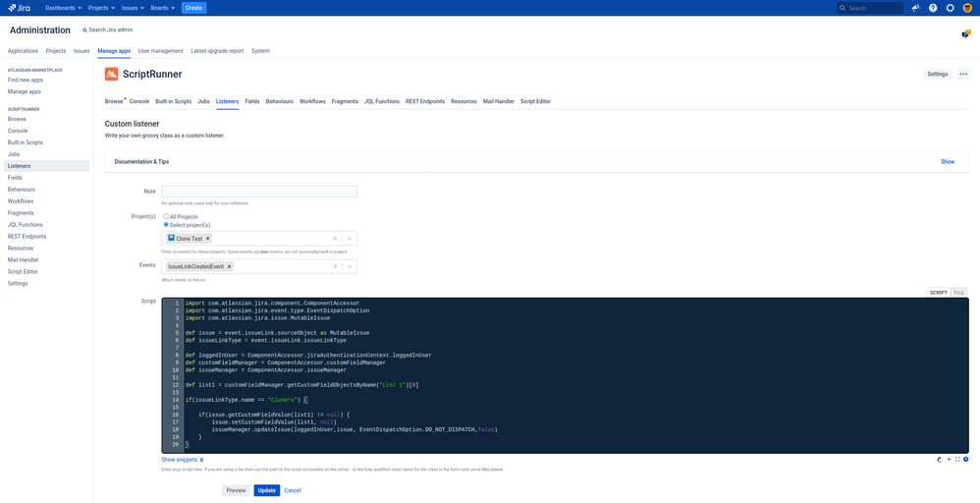Click the three-dots more actions button

click(963, 74)
